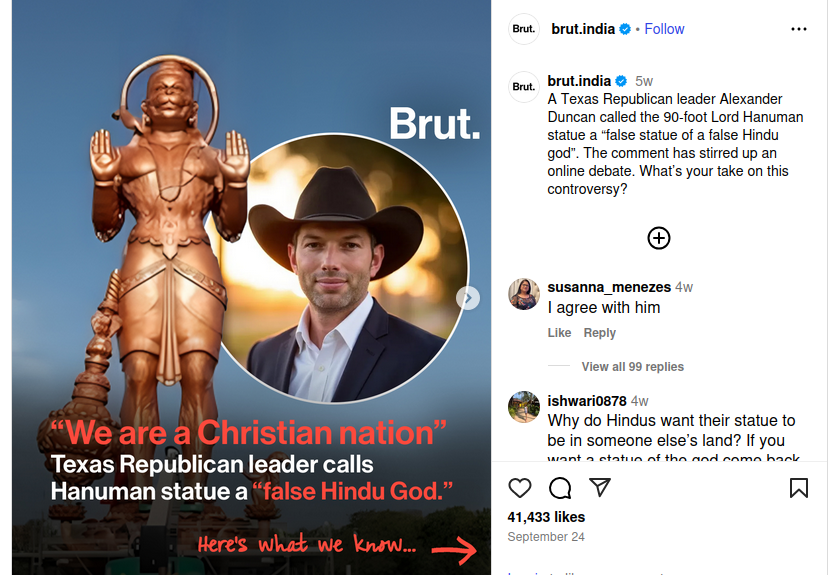Follow the brut.india account
The width and height of the screenshot is (829, 575).
[664, 29]
